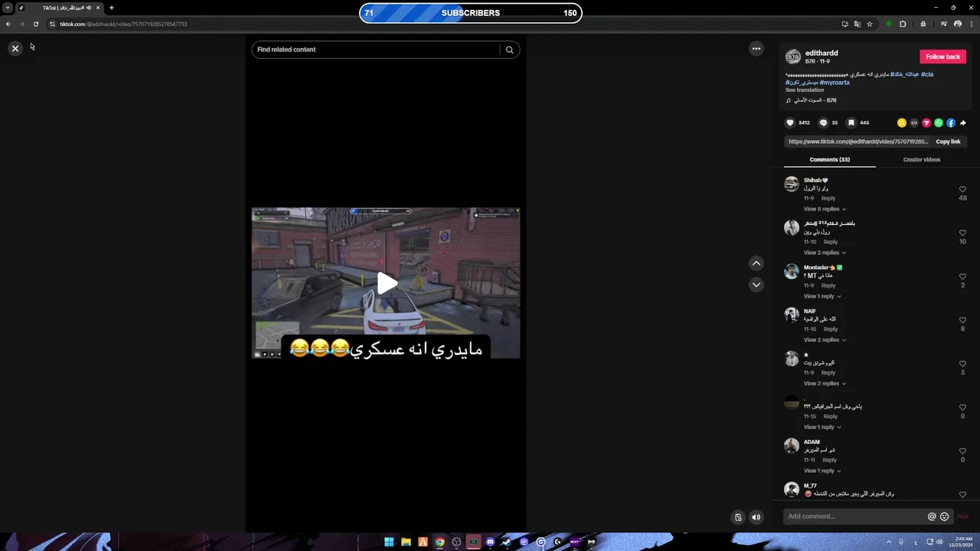The width and height of the screenshot is (980, 551).
Task: Click the Copy link button
Action: pyautogui.click(x=948, y=142)
